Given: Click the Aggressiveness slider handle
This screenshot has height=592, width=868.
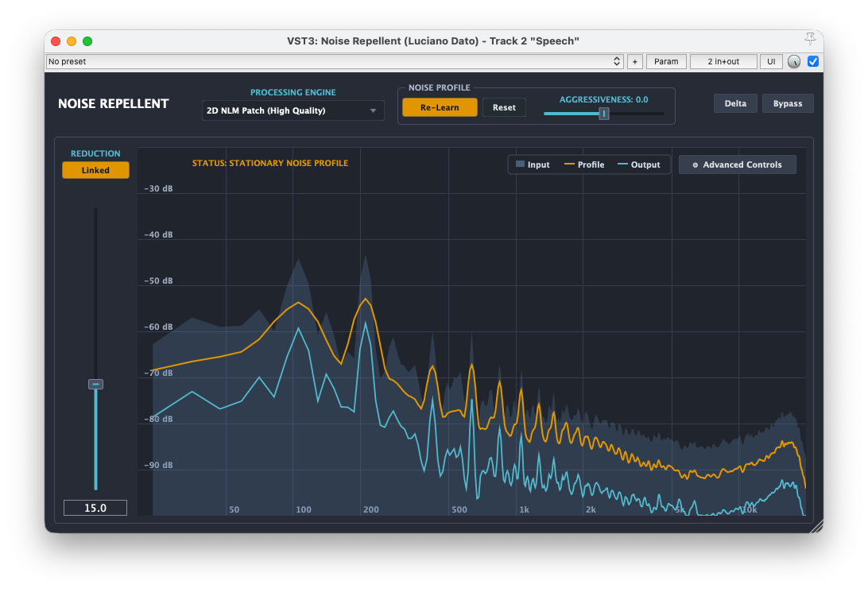Looking at the screenshot, I should [x=604, y=114].
